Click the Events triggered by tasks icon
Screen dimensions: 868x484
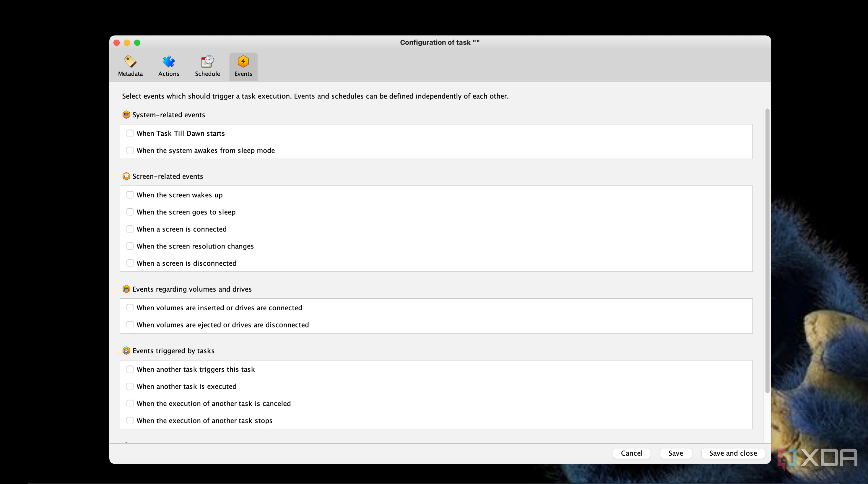[x=126, y=350]
